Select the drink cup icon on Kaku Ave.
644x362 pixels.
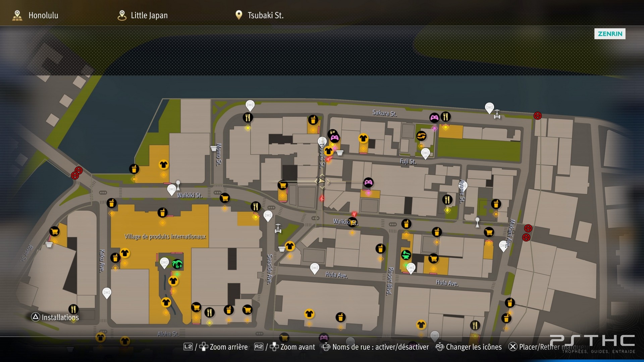click(115, 258)
